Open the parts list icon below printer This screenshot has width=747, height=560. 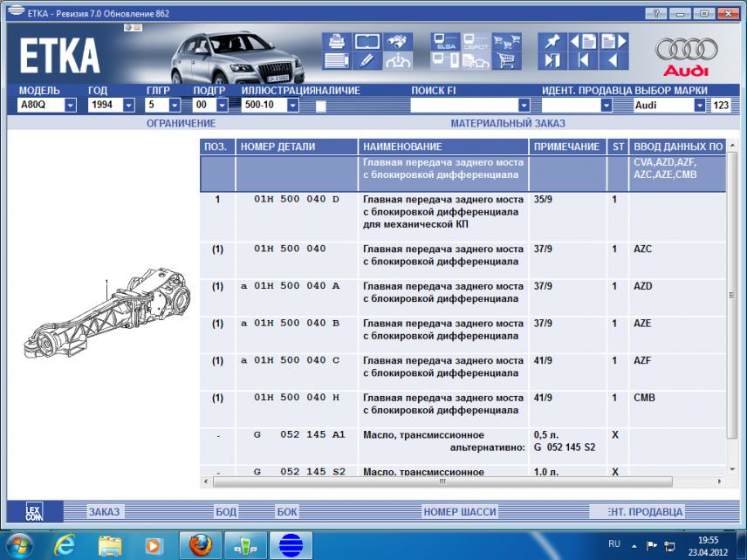coord(337,60)
